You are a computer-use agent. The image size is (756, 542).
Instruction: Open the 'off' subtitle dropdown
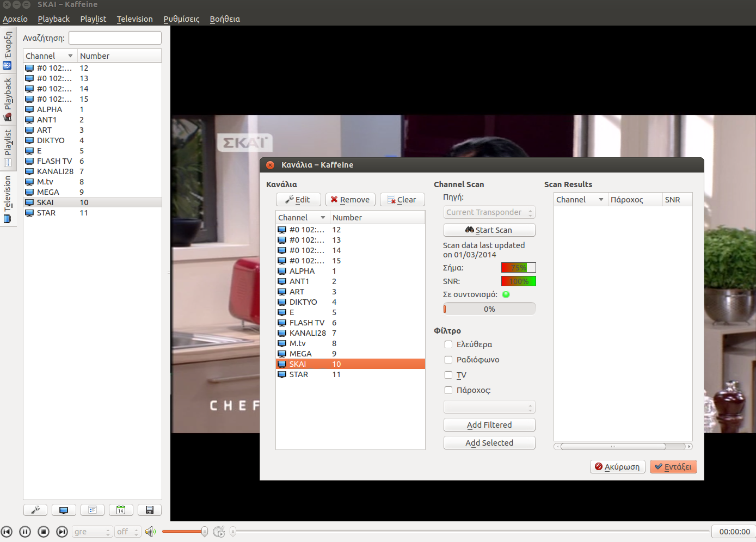click(128, 532)
